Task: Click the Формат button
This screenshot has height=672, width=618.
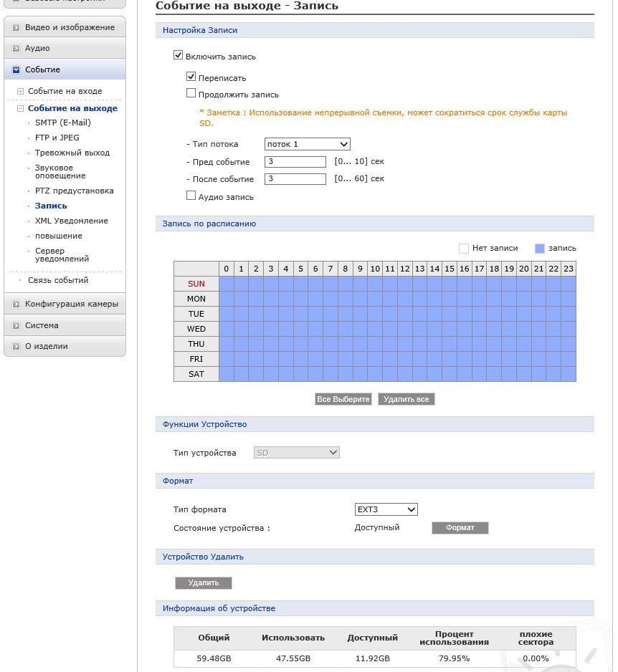Action: click(x=460, y=527)
